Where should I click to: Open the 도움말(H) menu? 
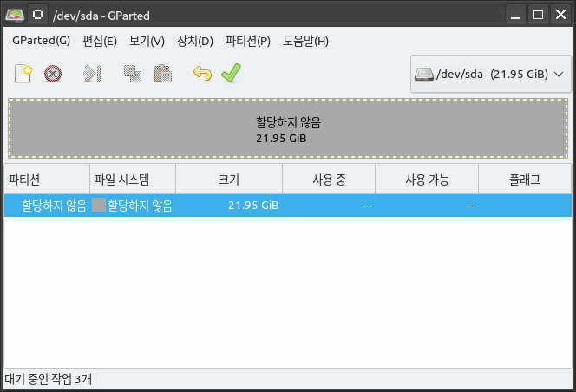click(305, 41)
